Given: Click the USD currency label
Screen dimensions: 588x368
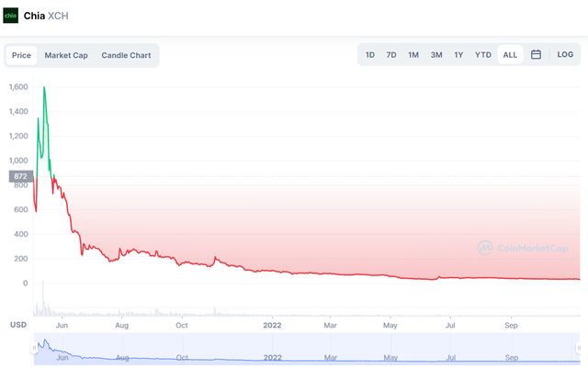Looking at the screenshot, I should click(x=18, y=325).
